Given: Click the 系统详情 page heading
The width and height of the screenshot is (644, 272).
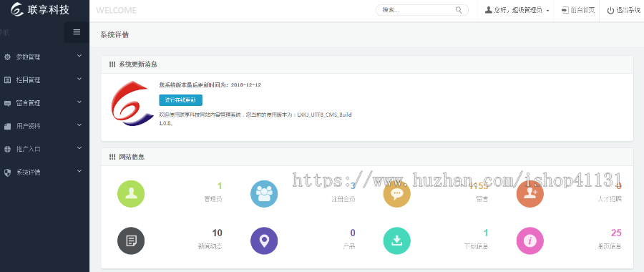Looking at the screenshot, I should (x=114, y=35).
